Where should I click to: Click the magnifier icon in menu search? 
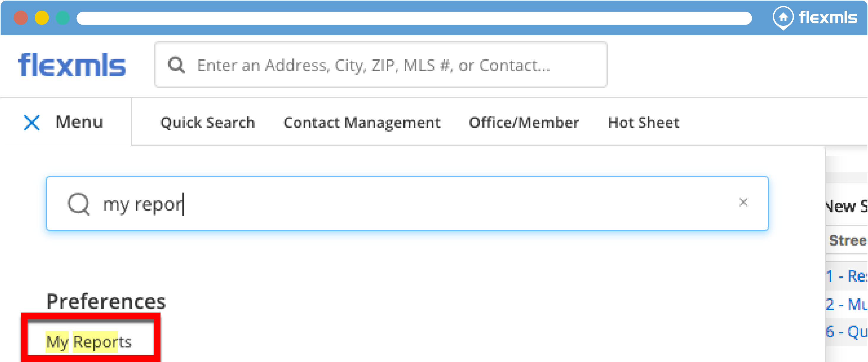click(78, 204)
